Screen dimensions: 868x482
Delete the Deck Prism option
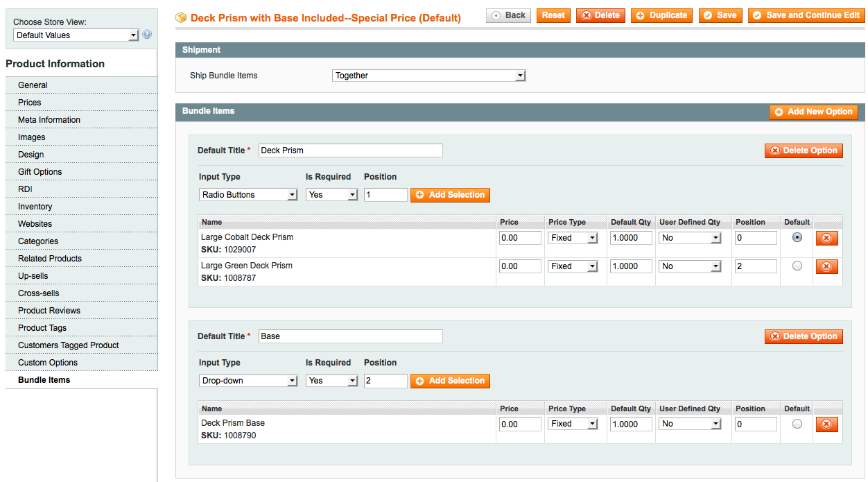pyautogui.click(x=804, y=150)
